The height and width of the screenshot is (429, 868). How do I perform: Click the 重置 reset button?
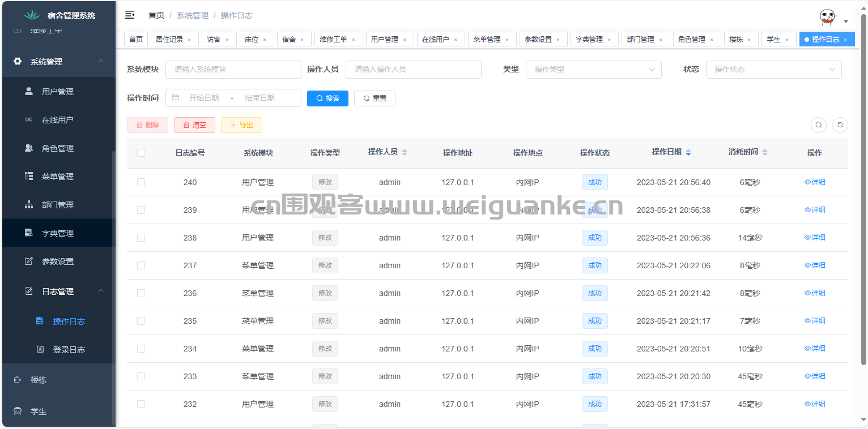[375, 98]
